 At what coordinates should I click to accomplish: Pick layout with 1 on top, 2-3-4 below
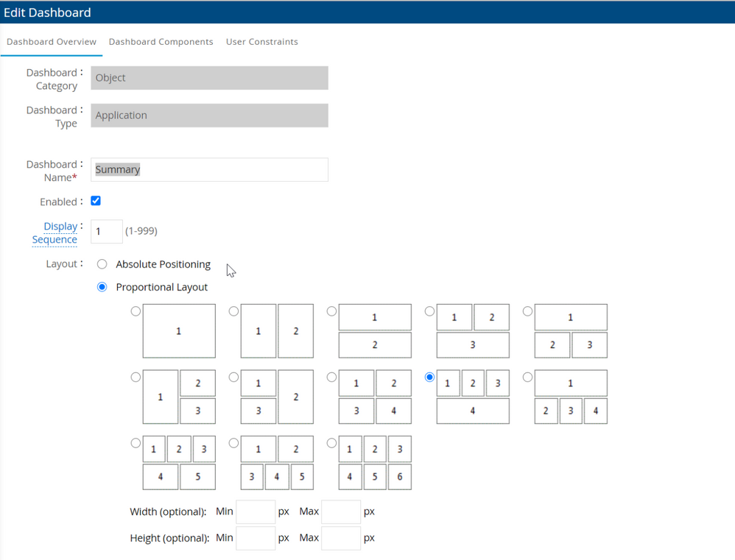(x=527, y=377)
